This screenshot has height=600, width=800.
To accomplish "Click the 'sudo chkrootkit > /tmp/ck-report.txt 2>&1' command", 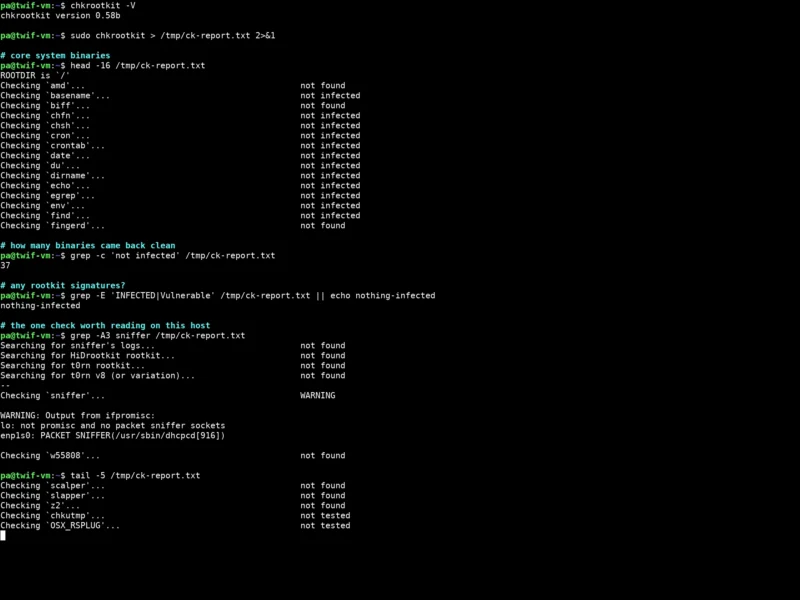I will click(172, 36).
